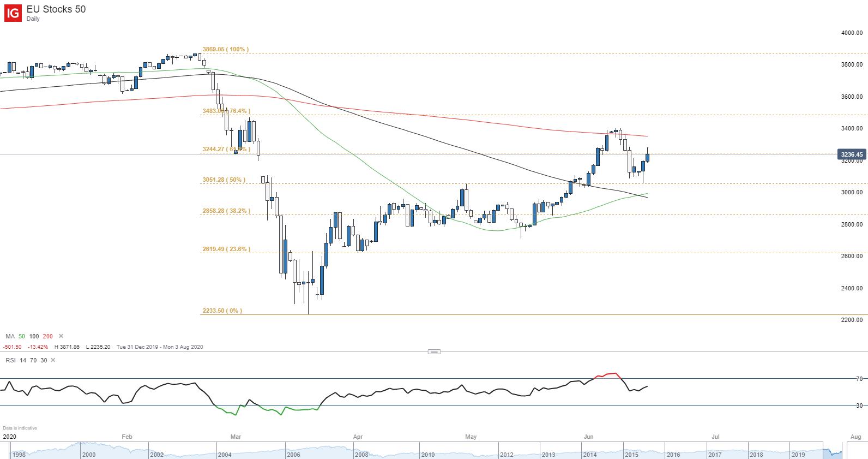Click the Aug label on time axis
Viewport: 868px width, 459px height.
(x=856, y=437)
